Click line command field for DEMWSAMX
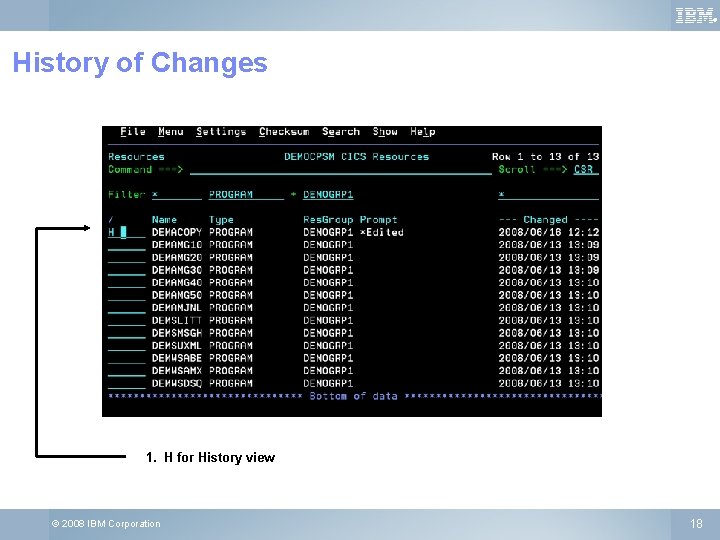Image resolution: width=720 pixels, height=540 pixels. [126, 371]
